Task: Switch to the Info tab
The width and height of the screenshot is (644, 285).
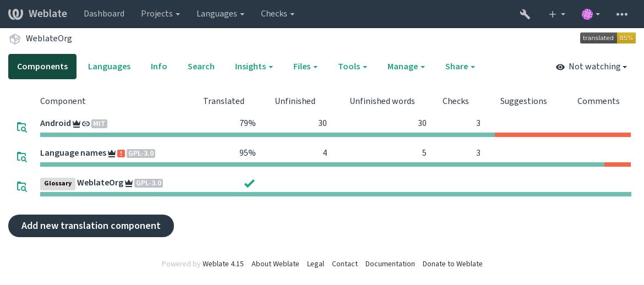Action: click(x=159, y=67)
